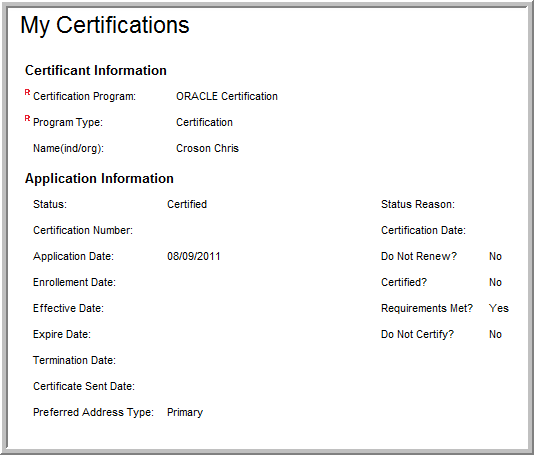Click the red R icon beside Program Type
The image size is (534, 455).
[28, 118]
